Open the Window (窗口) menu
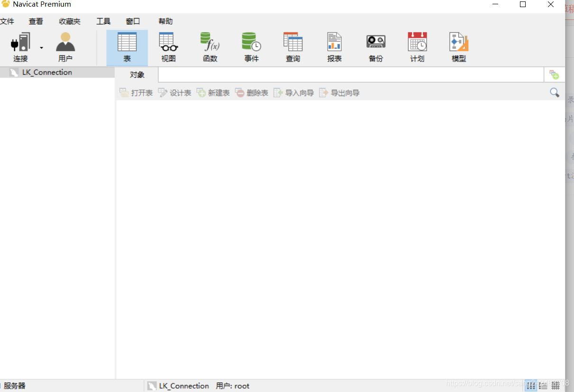This screenshot has height=392, width=574. coord(133,21)
